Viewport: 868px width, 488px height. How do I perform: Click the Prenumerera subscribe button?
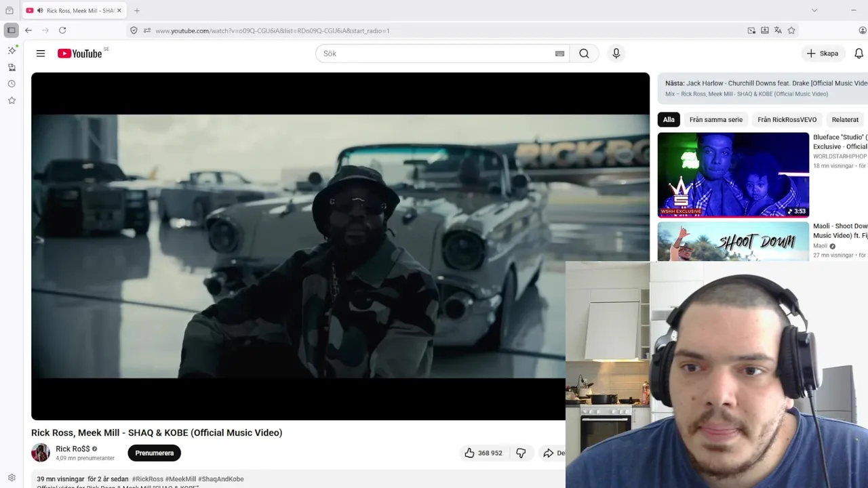coord(155,453)
